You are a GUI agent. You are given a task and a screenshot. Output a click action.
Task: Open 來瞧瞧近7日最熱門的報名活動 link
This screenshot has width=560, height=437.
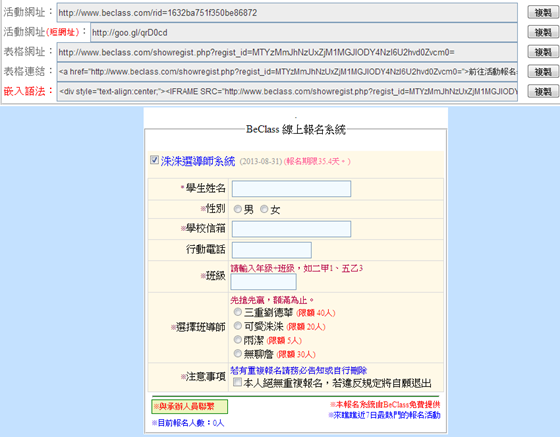[x=384, y=415]
